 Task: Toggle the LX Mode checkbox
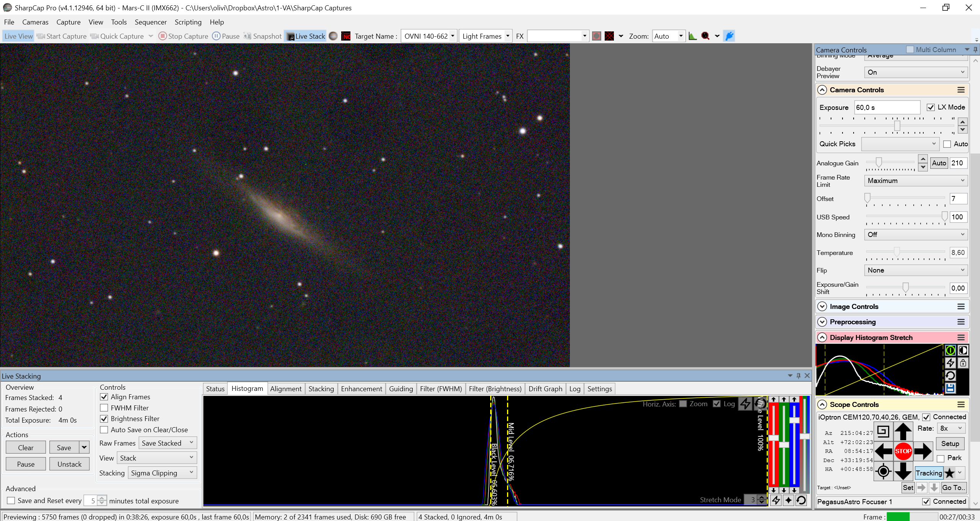[x=930, y=107]
